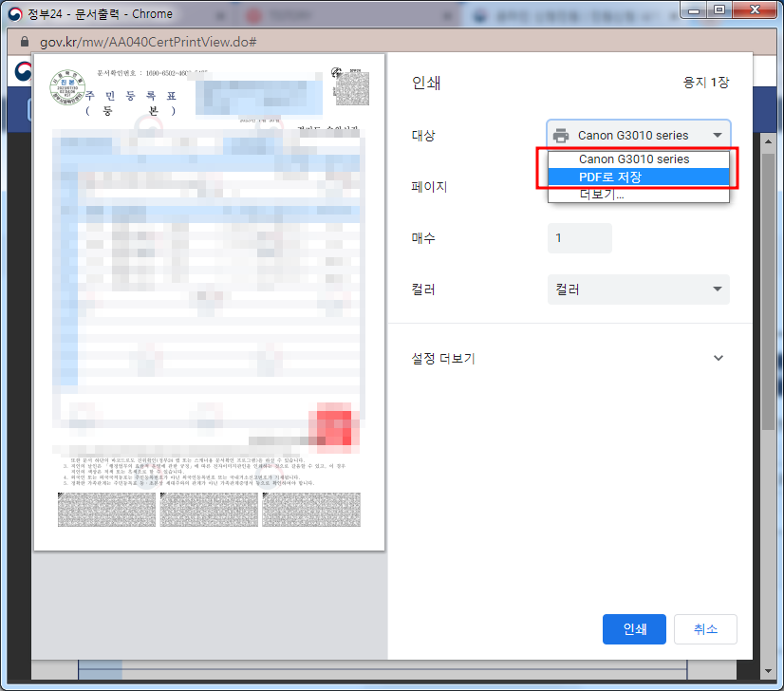Click the 정부24 favicon on the active tab
The width and height of the screenshot is (784, 691).
tap(13, 13)
